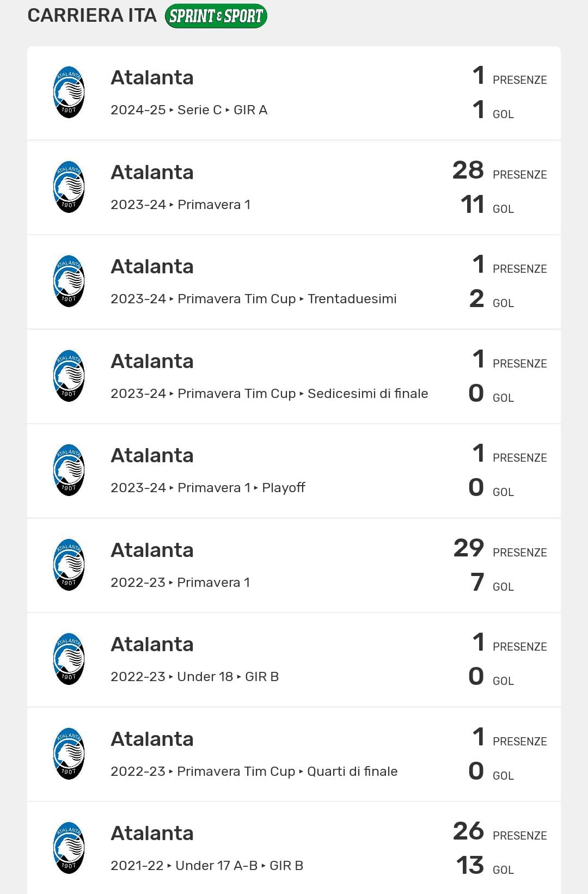The image size is (588, 894).
Task: Click Atalanta crest in Quarti di finale row
Action: (x=69, y=754)
